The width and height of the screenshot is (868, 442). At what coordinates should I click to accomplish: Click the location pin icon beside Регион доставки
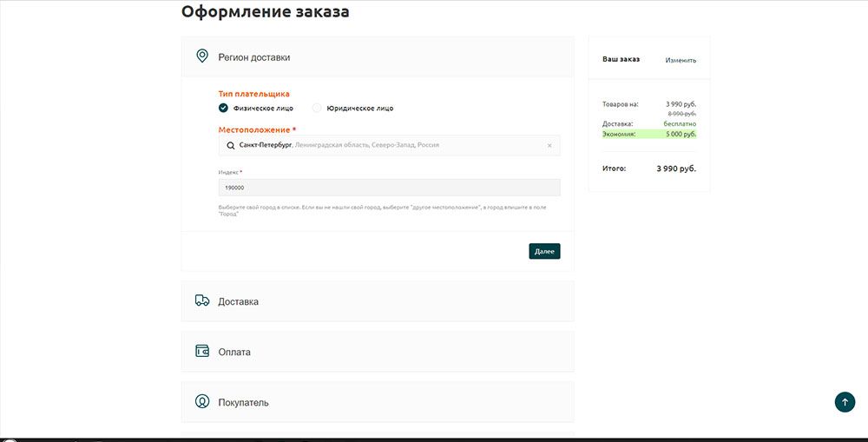click(202, 56)
